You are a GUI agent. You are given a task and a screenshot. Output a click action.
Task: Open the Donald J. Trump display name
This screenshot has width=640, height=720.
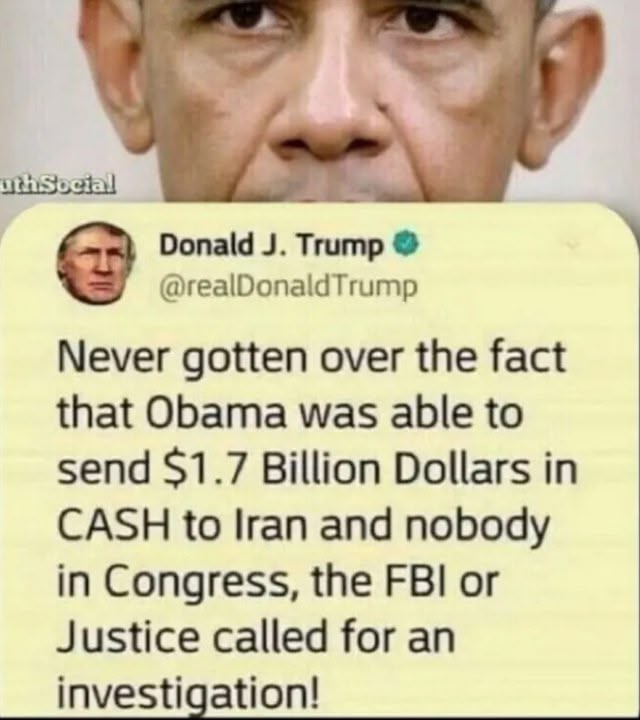coord(271,245)
